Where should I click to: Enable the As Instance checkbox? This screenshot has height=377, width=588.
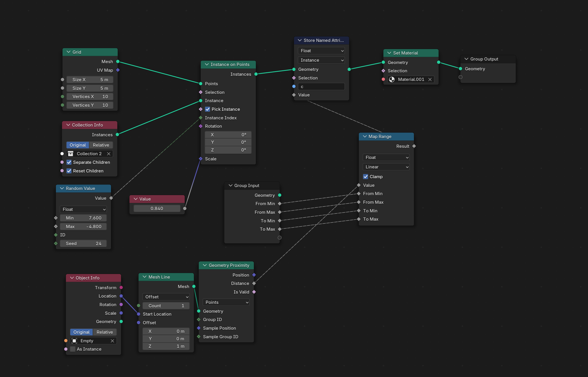point(73,349)
